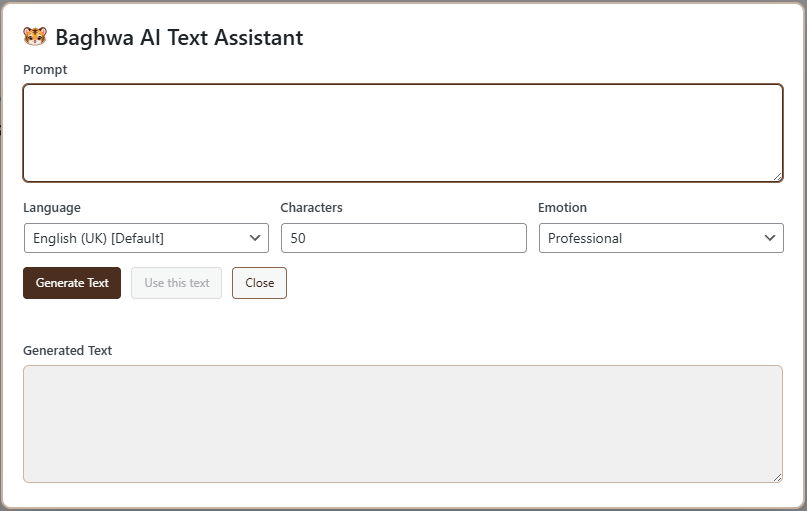This screenshot has width=807, height=511.
Task: Click the Generated Text box resize handle
Action: 777,477
